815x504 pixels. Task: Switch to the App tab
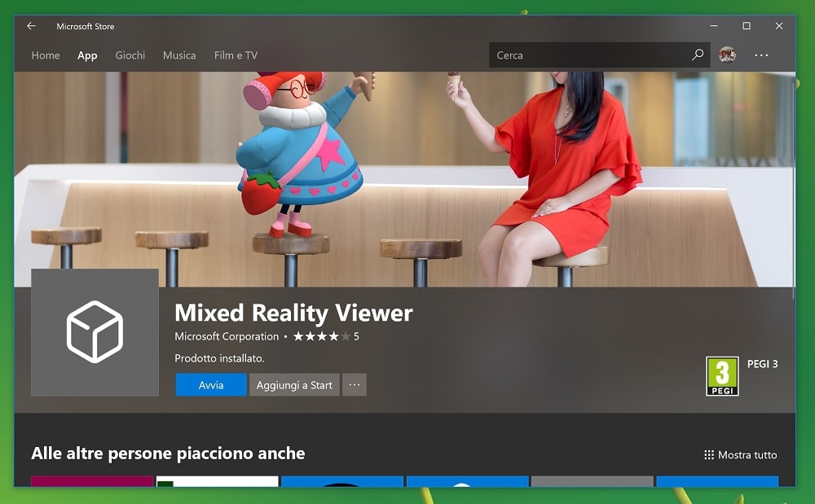click(x=87, y=55)
